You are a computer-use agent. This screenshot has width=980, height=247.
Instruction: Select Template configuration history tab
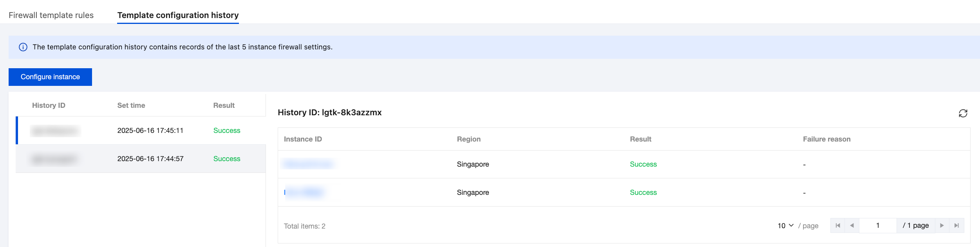178,15
